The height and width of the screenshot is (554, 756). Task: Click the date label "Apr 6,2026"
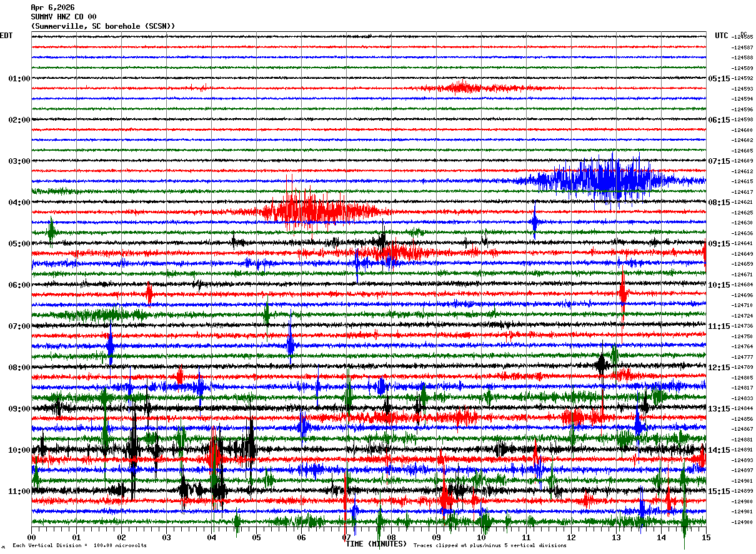click(52, 8)
